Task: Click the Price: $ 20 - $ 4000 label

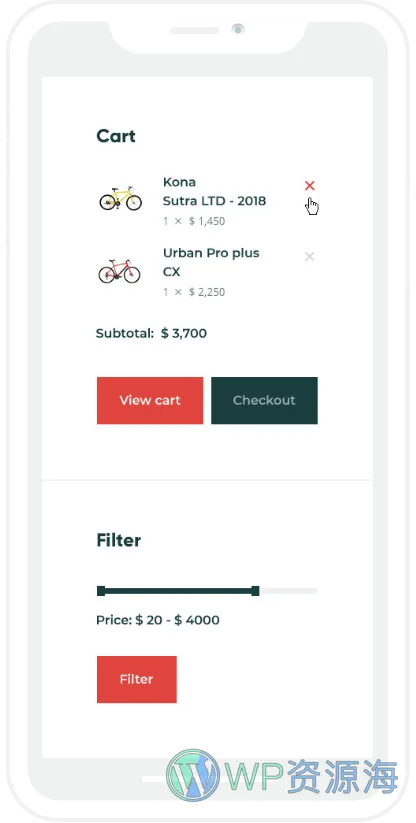Action: tap(157, 620)
